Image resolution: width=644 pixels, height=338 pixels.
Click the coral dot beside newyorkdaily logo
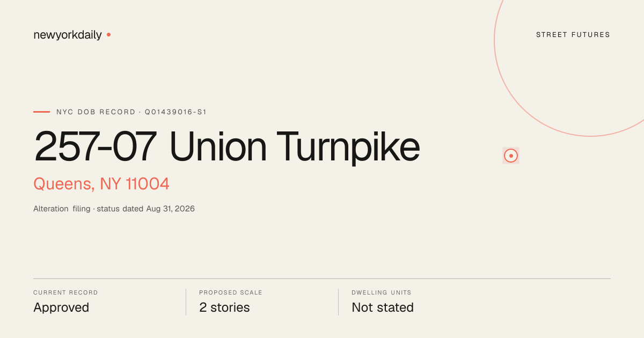(x=108, y=34)
